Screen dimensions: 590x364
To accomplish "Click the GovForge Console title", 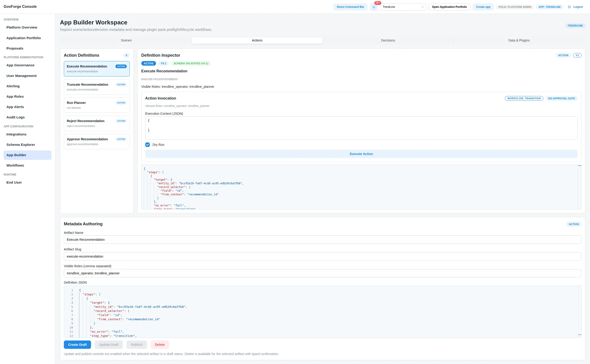I will 20,7.
